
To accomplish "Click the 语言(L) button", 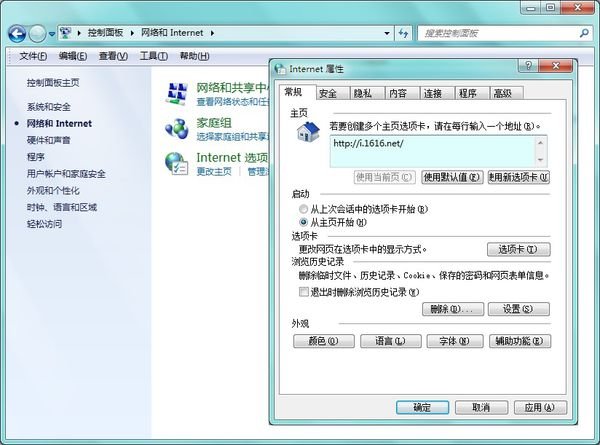I will 391,341.
